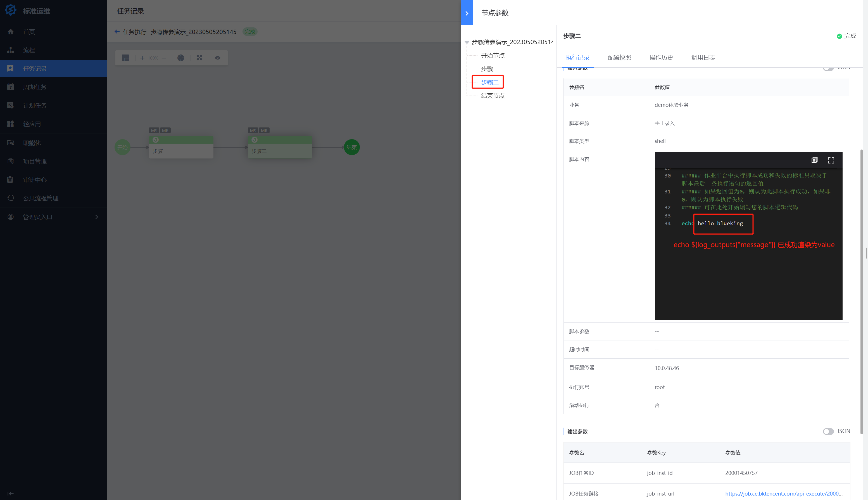868x500 pixels.
Task: Select 步骤一 in the node tree
Action: (x=489, y=69)
